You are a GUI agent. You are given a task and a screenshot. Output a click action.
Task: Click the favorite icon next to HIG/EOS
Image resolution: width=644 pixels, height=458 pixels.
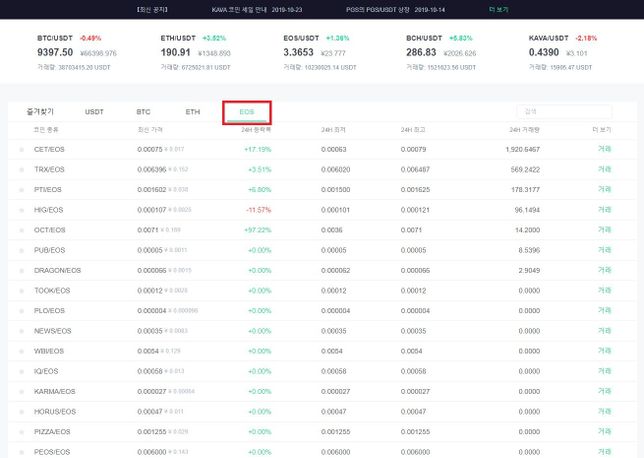coord(21,209)
